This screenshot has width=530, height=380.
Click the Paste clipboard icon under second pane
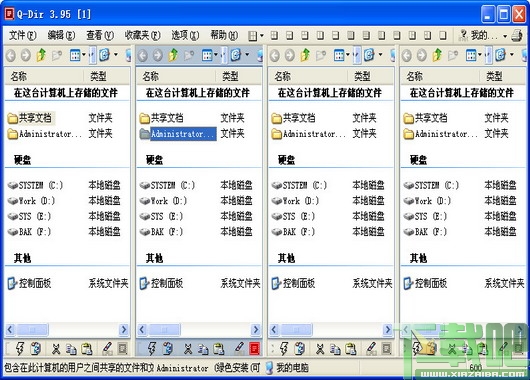[x=219, y=349]
